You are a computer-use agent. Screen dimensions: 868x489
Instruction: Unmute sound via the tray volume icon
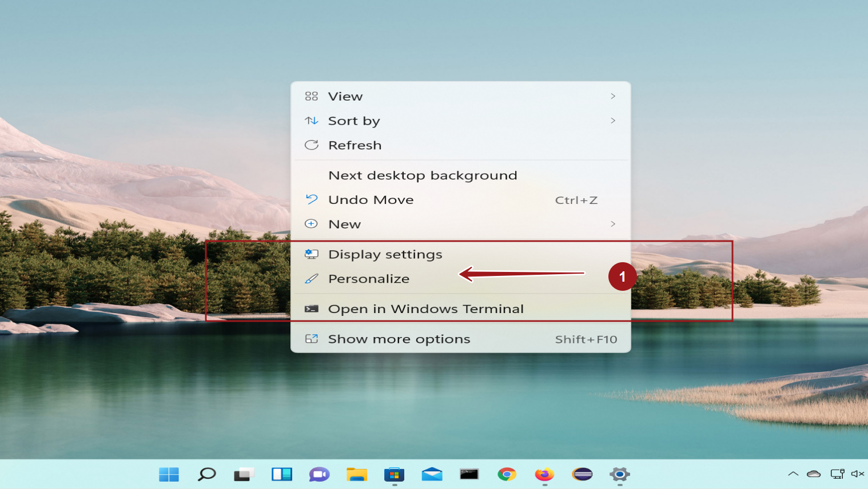pyautogui.click(x=857, y=474)
